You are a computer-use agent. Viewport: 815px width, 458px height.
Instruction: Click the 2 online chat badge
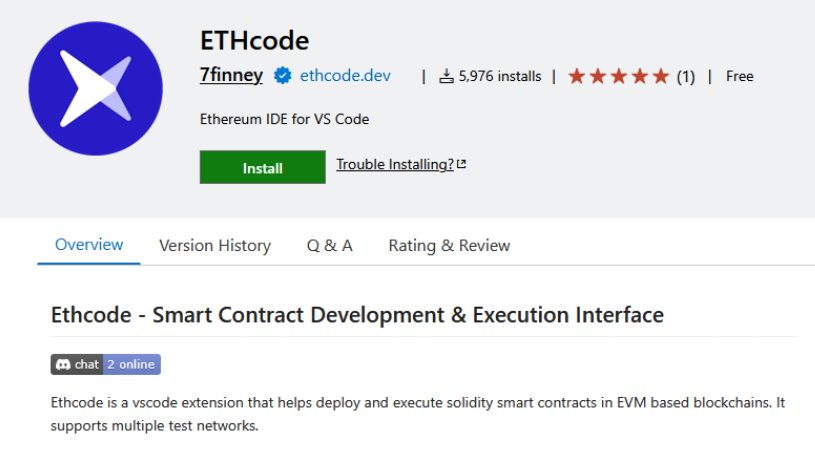click(132, 364)
